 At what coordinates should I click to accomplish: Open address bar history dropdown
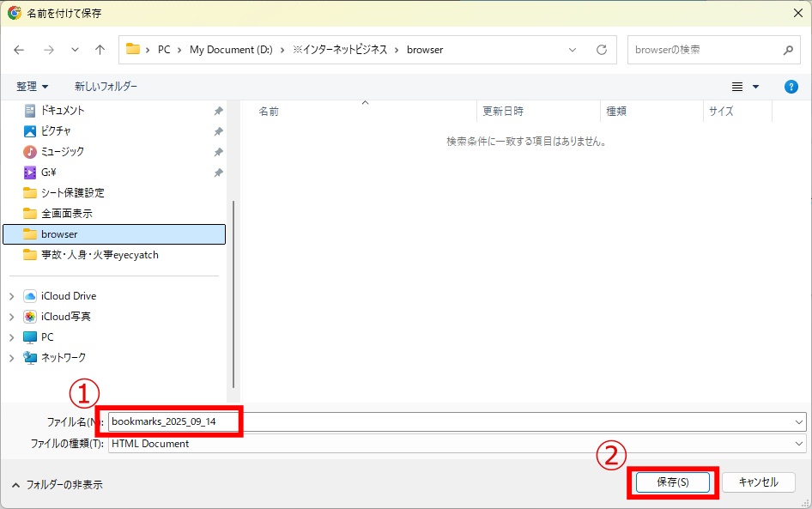[x=573, y=50]
